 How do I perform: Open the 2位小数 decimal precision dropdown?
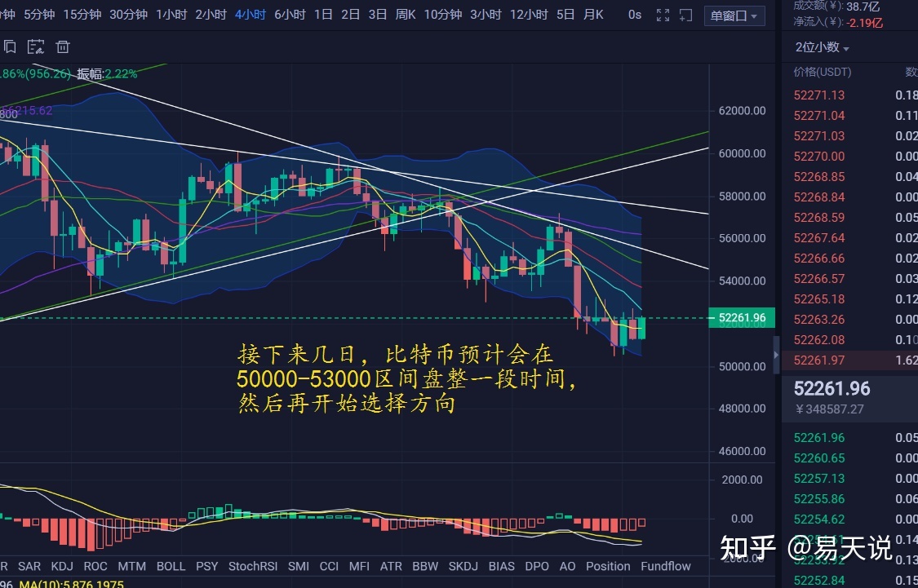(822, 46)
